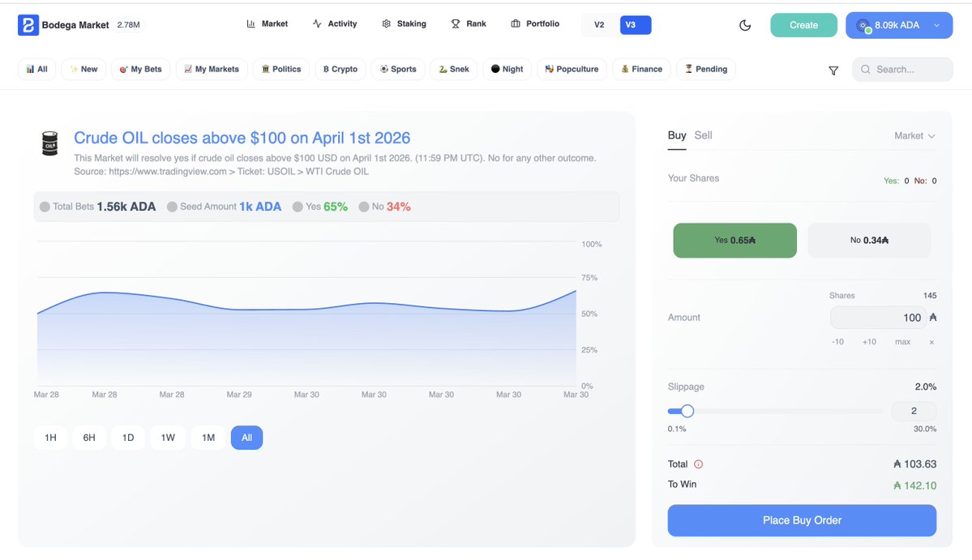Image resolution: width=972 pixels, height=560 pixels.
Task: Expand the 8.09k ADA wallet dropdown
Action: (899, 25)
